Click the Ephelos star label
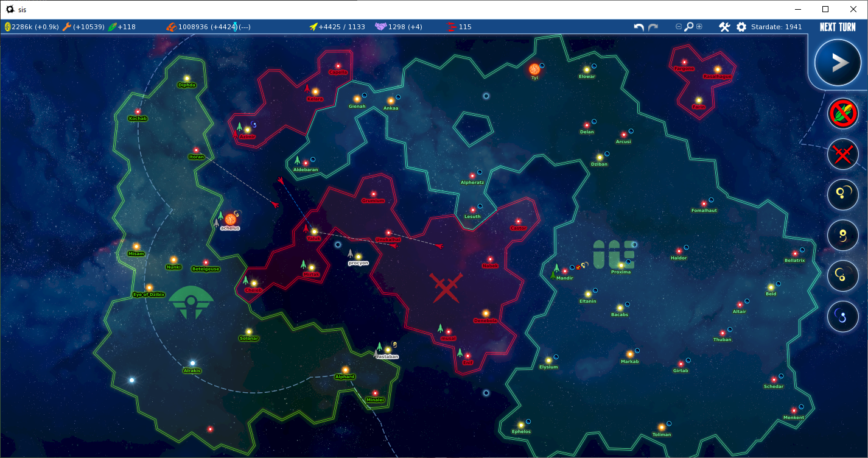 pos(521,431)
